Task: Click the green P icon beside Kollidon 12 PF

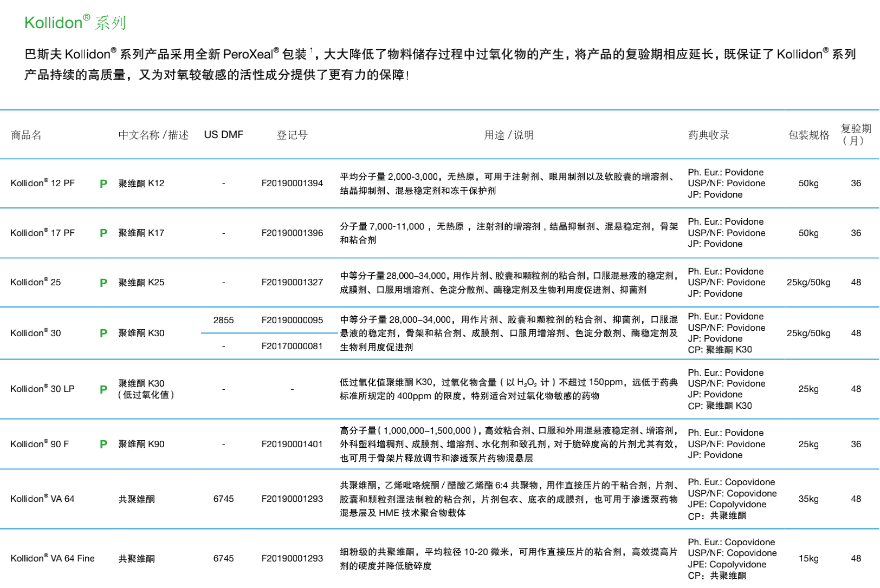Action: (x=103, y=184)
